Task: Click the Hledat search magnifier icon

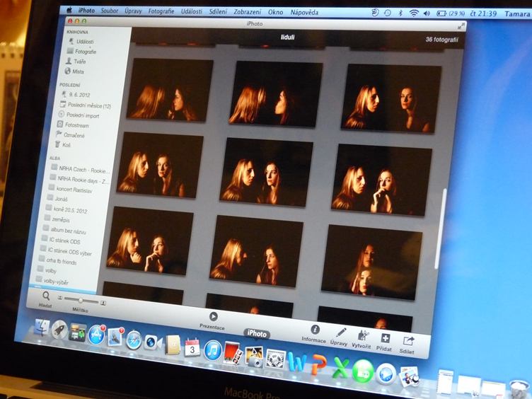Action: click(x=46, y=296)
